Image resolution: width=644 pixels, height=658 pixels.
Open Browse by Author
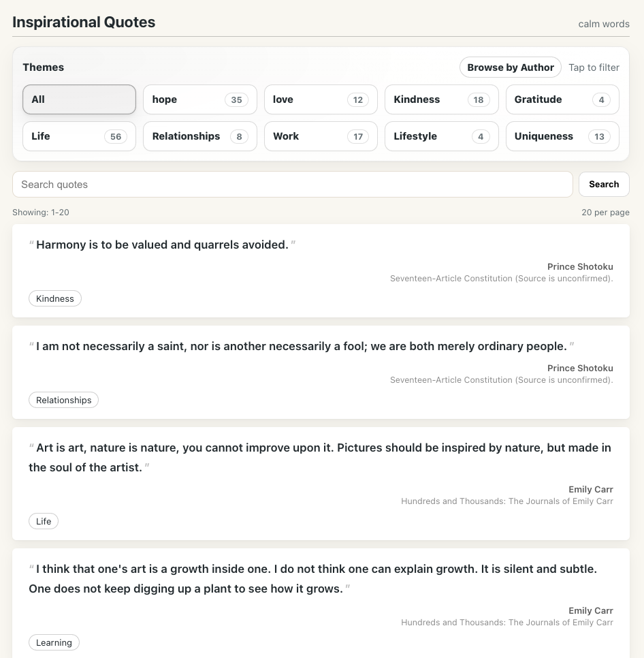pyautogui.click(x=511, y=67)
